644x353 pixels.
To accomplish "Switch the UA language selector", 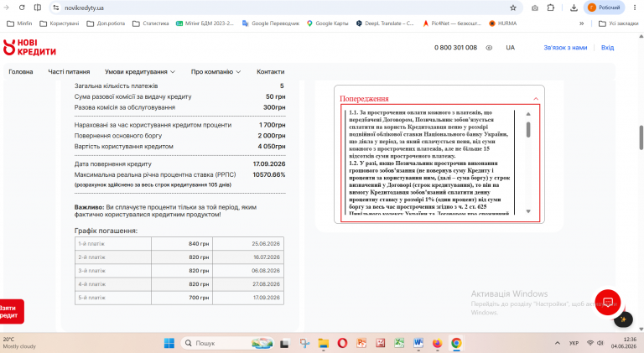I will [510, 48].
